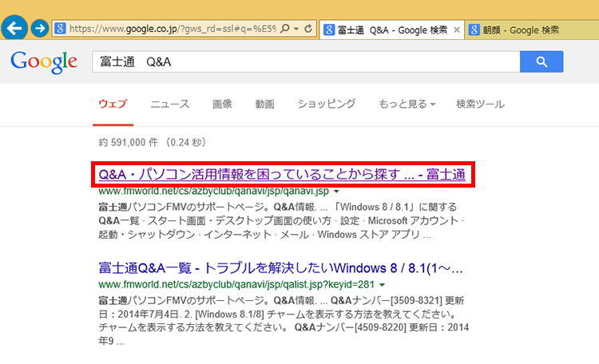Click the browser forward arrow button
This screenshot has height=364, width=599.
(x=39, y=29)
